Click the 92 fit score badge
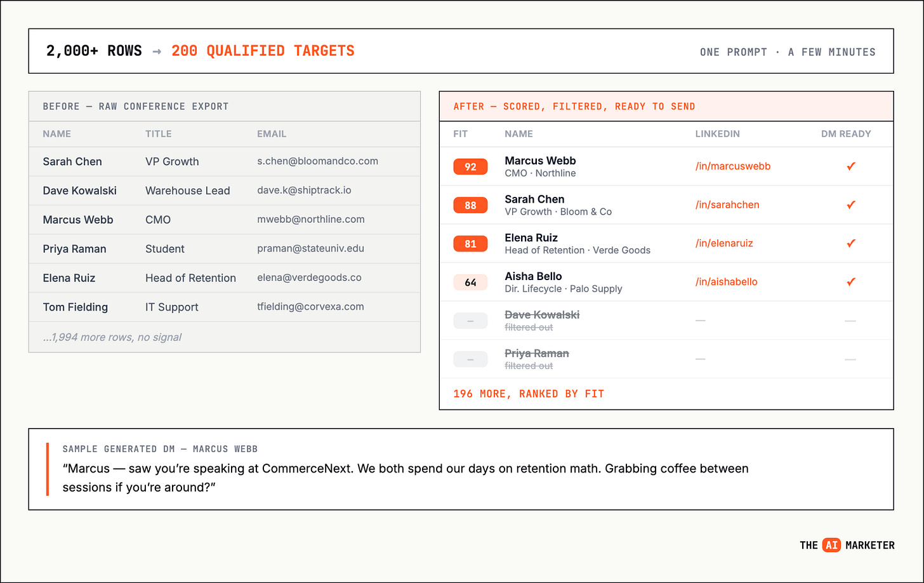The image size is (924, 583). pos(470,166)
